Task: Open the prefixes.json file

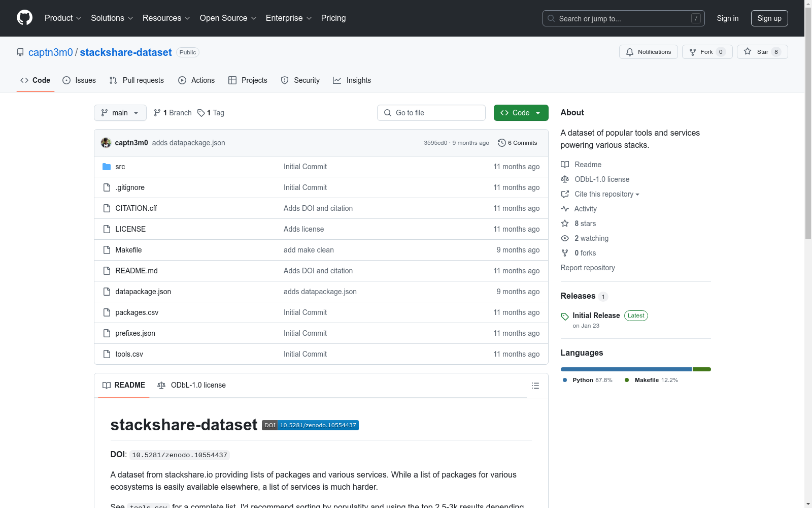Action: [x=136, y=333]
